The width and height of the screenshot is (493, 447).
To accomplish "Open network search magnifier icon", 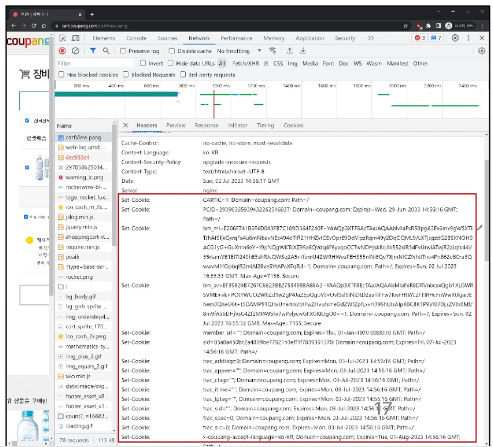I will point(106,51).
